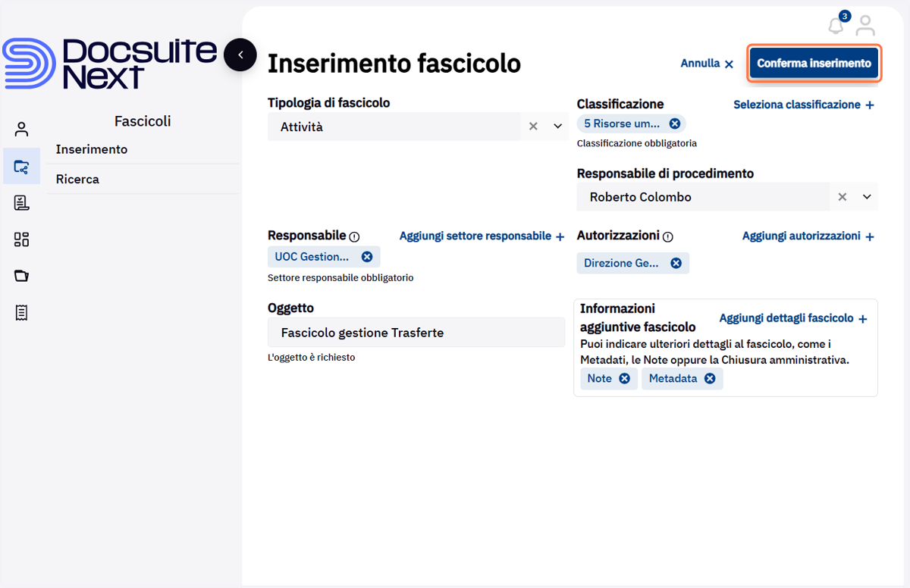910x588 pixels.
Task: Click Aggiungi settore responsabile link
Action: click(482, 236)
